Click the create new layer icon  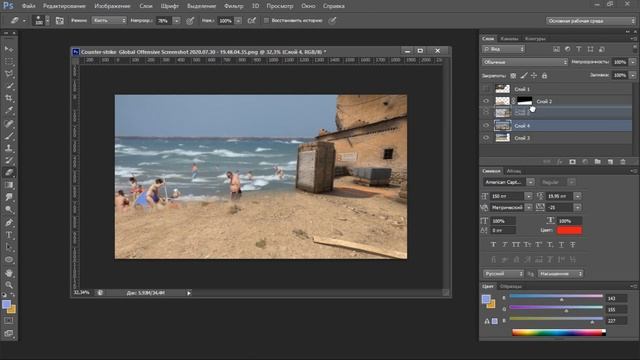click(610, 162)
